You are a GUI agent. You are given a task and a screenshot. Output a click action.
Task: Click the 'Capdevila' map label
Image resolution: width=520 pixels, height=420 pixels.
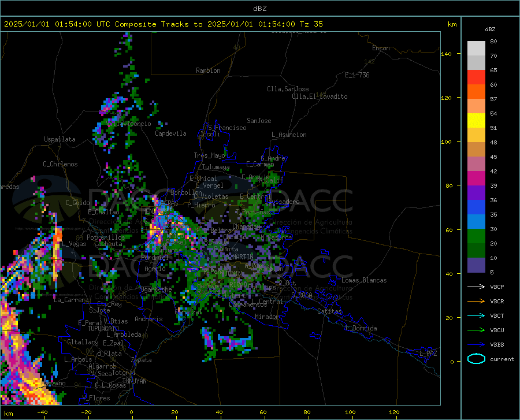(170, 133)
